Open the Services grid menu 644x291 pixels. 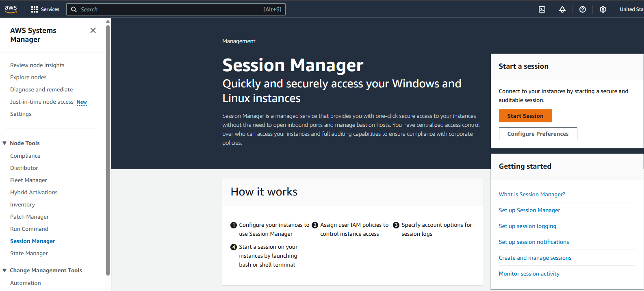(x=45, y=9)
